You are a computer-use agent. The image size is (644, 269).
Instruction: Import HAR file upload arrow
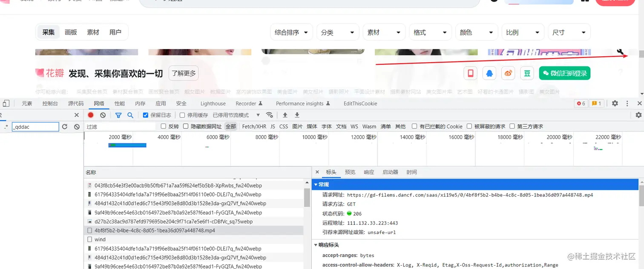coord(285,115)
